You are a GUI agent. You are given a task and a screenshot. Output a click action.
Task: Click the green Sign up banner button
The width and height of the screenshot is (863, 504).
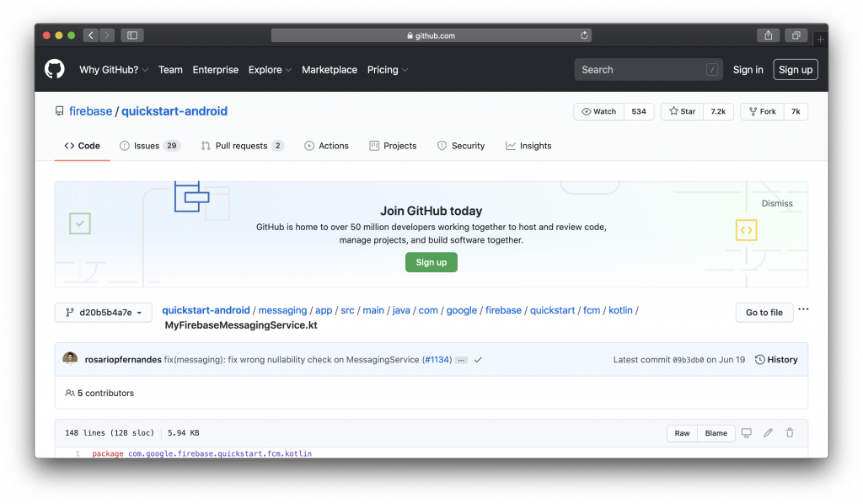431,262
